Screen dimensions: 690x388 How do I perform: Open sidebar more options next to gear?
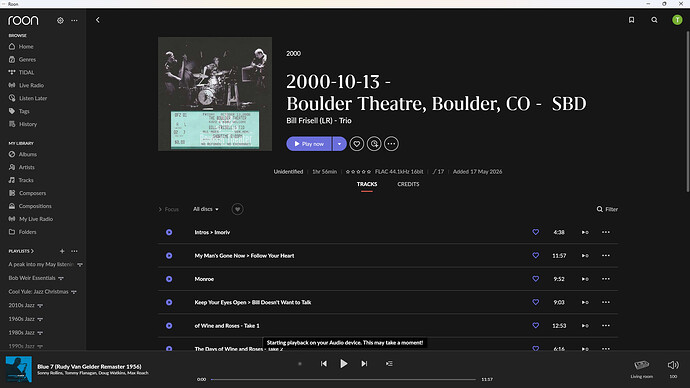74,20
